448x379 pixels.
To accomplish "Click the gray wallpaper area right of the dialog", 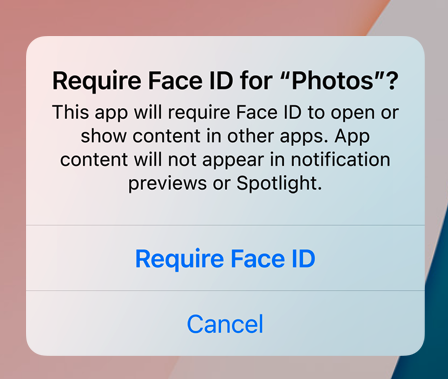I will tap(436, 100).
